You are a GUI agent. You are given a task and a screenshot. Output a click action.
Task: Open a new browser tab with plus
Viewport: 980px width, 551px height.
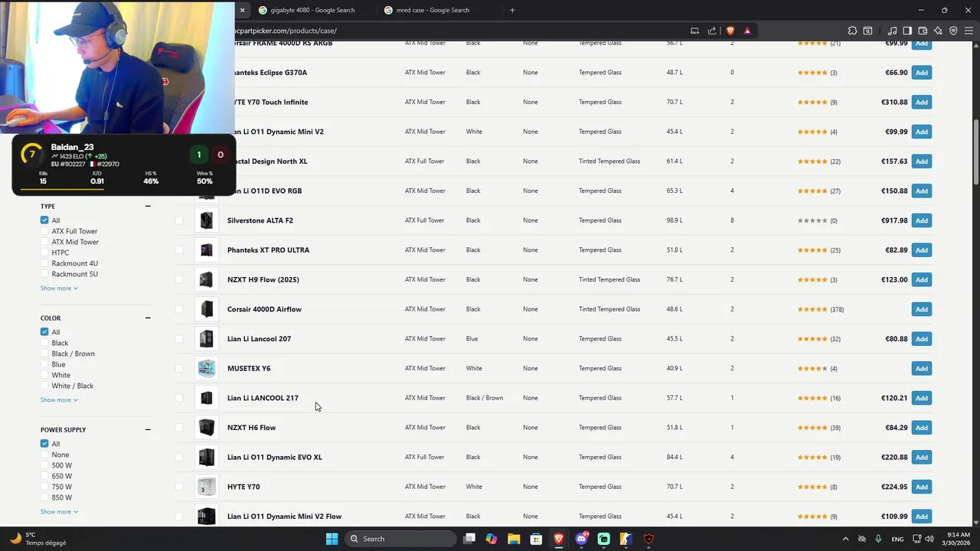point(512,10)
